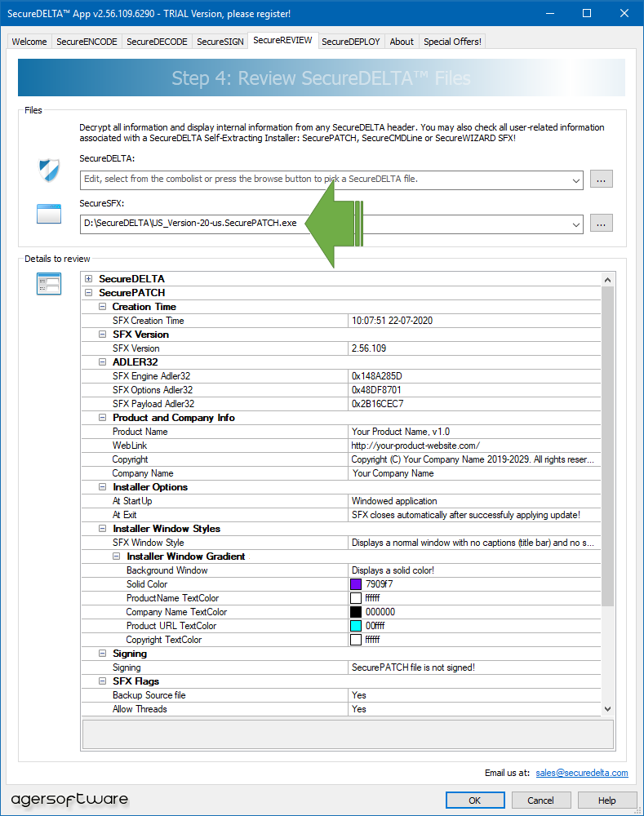Collapse the Signing group
This screenshot has height=816, width=644.
tap(103, 654)
